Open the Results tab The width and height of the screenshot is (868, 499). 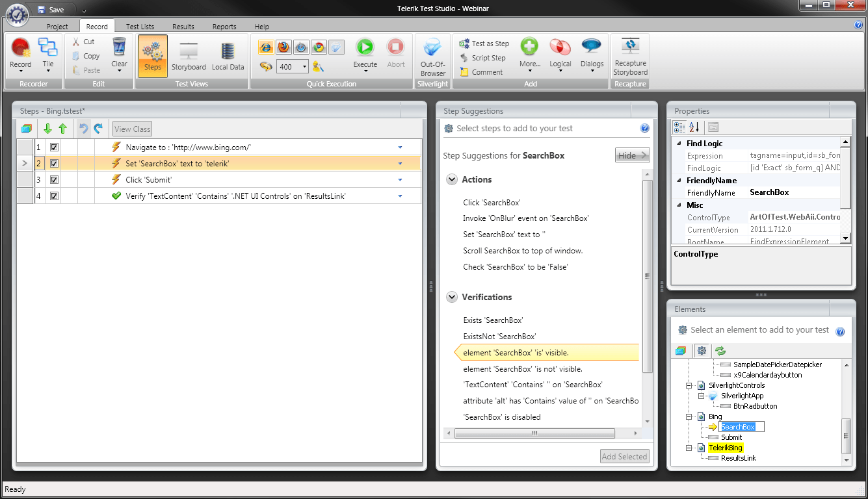click(x=183, y=27)
